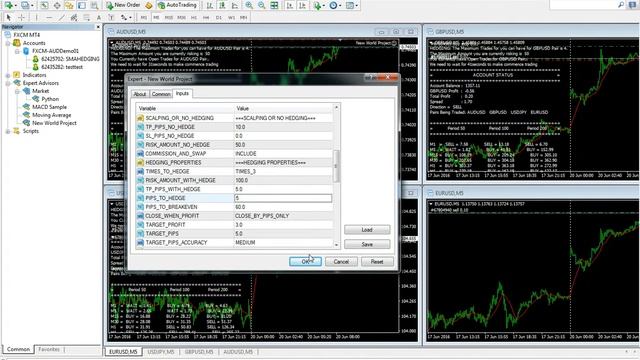The height and width of the screenshot is (360, 640).
Task: Toggle the AutoTrading button
Action: [177, 5]
